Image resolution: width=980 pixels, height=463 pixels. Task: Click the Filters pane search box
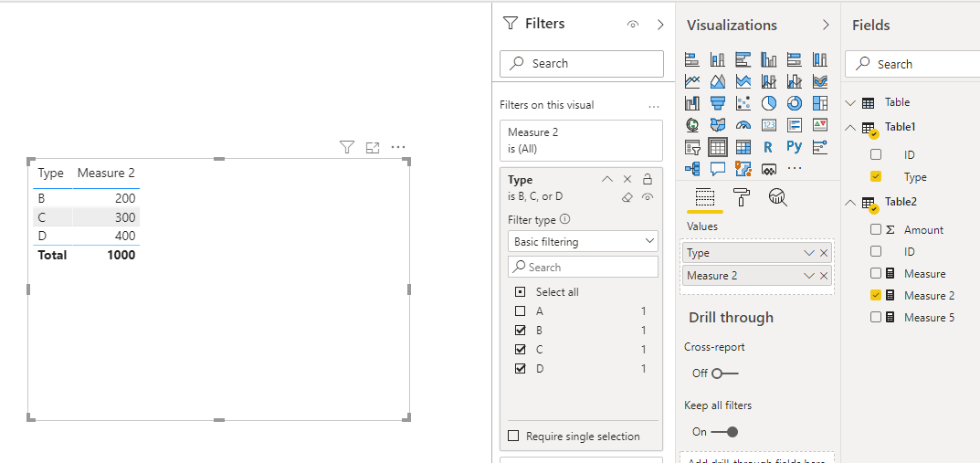582,63
